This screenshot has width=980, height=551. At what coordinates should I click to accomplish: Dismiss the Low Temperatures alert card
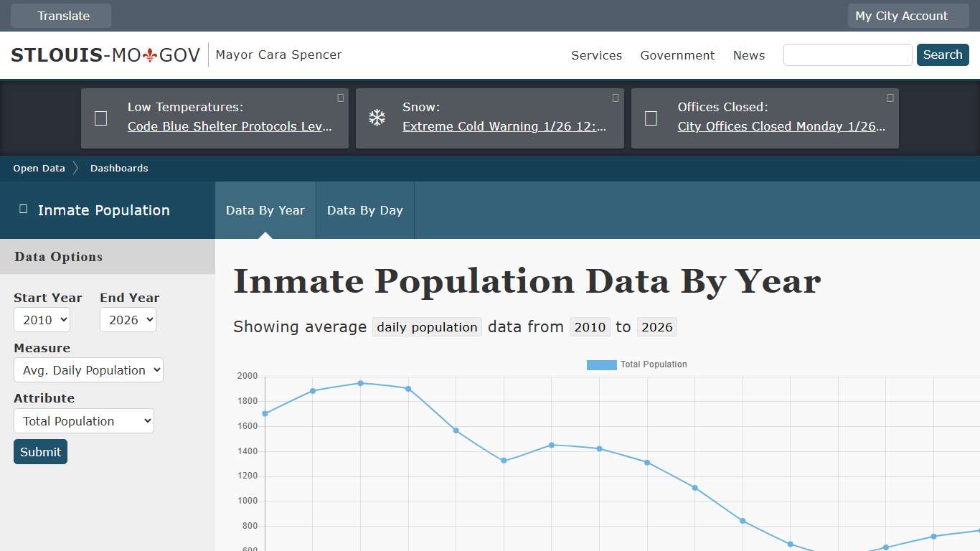point(340,98)
